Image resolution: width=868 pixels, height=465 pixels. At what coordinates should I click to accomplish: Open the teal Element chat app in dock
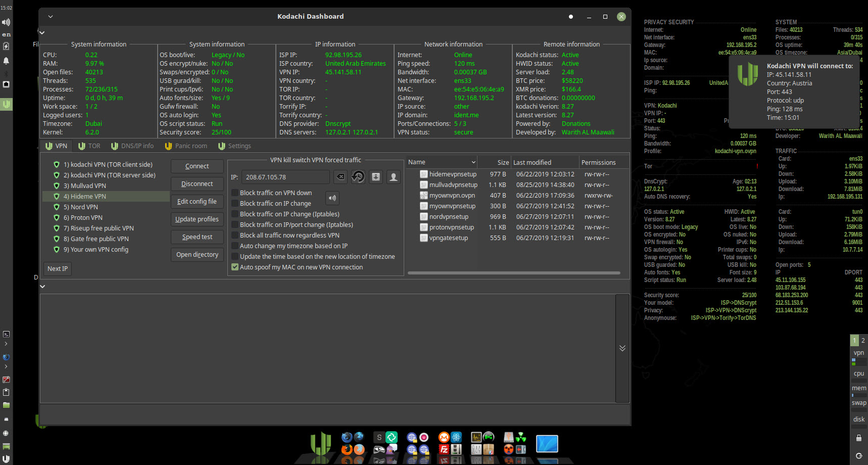click(392, 437)
